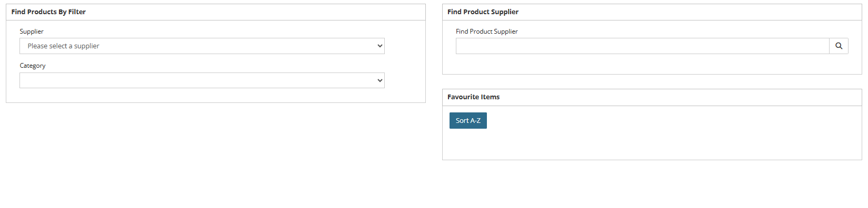The image size is (868, 208).
Task: Click the Supplier field label
Action: [32, 32]
